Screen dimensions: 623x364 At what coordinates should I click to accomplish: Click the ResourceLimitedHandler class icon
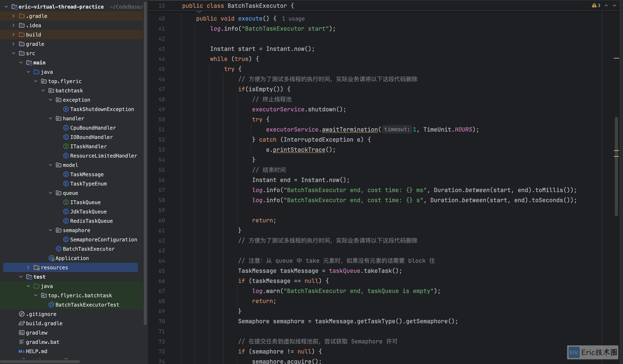tap(66, 156)
